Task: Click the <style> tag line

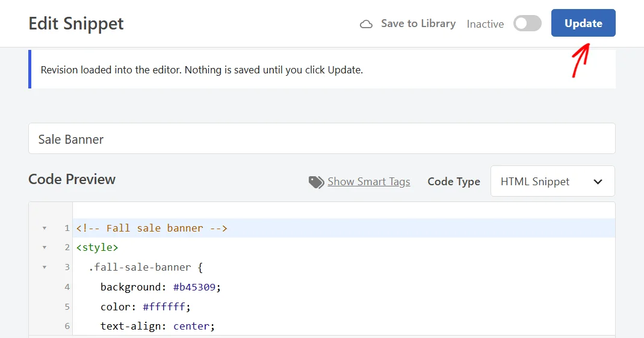Action: [98, 247]
